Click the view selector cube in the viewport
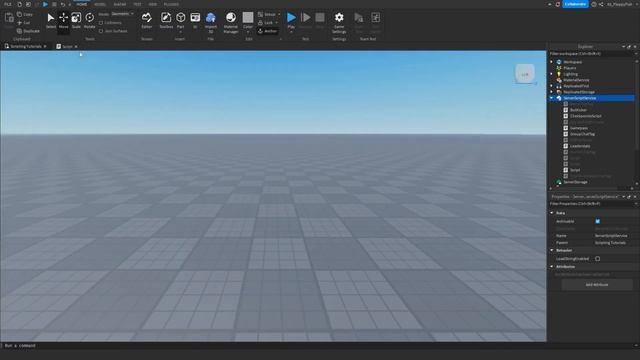Screen dimensions: 640x360 525,74
